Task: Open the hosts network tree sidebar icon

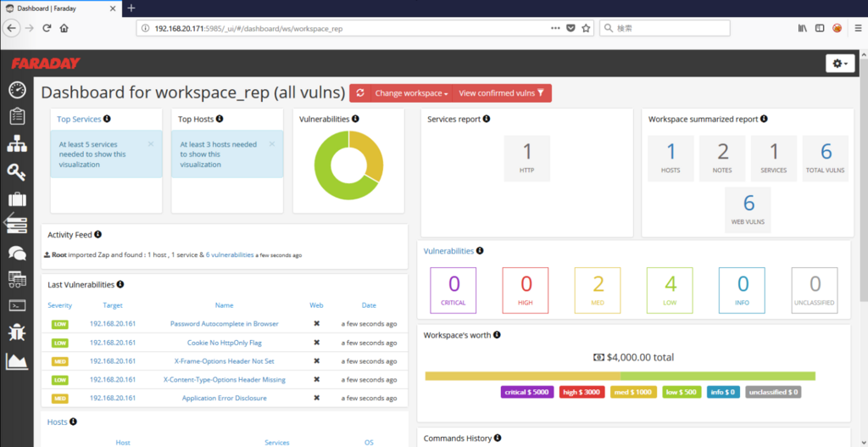Action: point(17,144)
